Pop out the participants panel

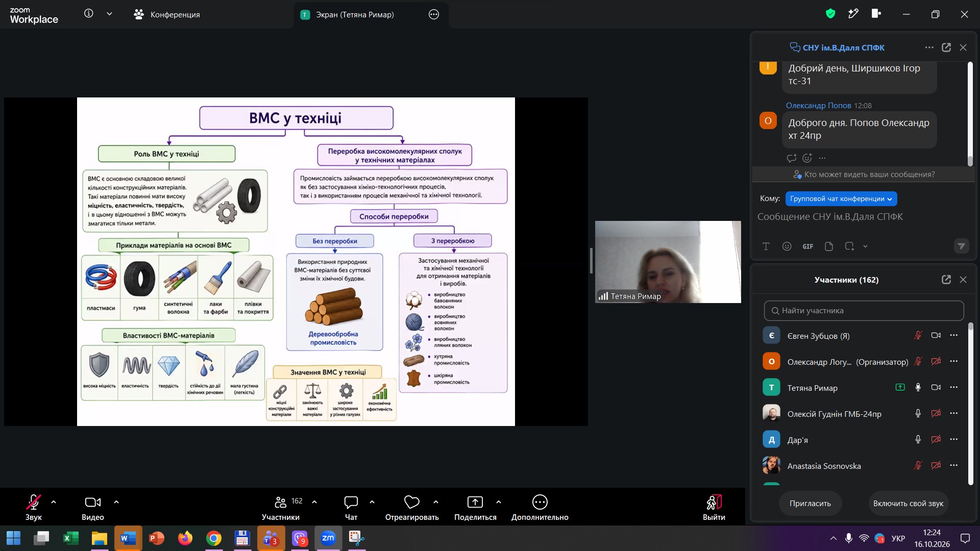pos(946,280)
